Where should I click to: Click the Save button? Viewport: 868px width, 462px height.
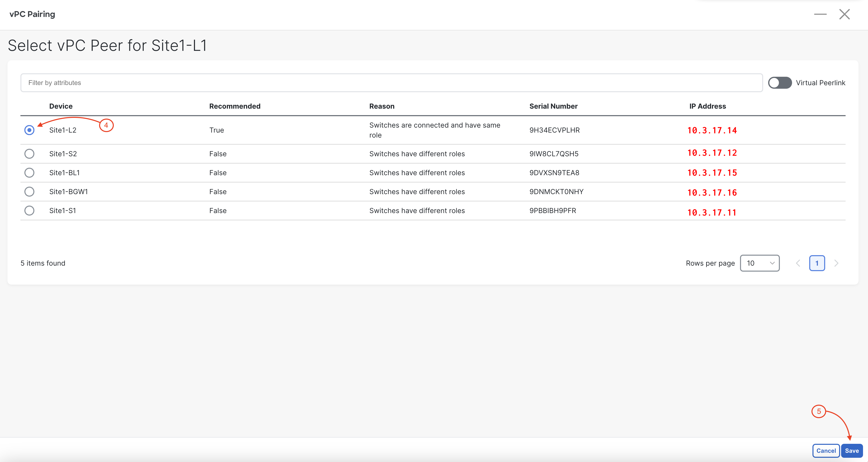[852, 451]
